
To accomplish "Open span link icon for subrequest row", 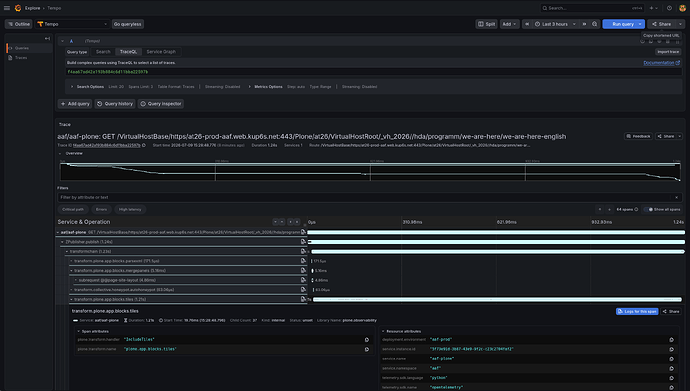I will 303,280.
